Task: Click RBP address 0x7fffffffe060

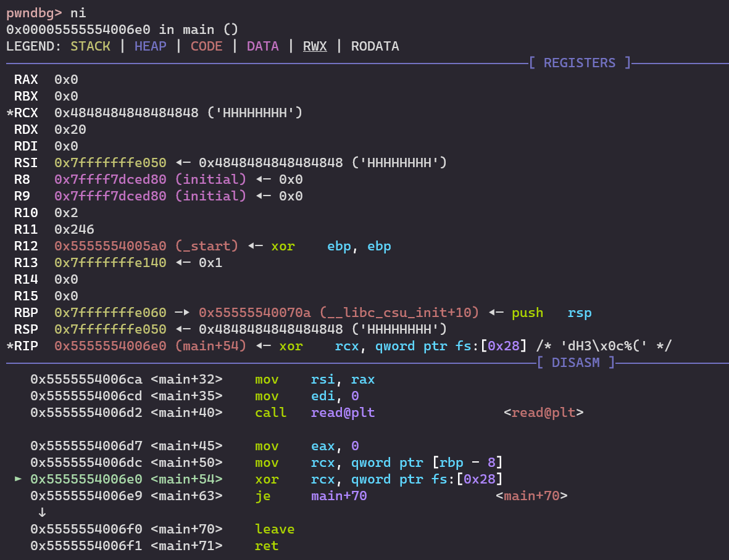Action: point(110,313)
